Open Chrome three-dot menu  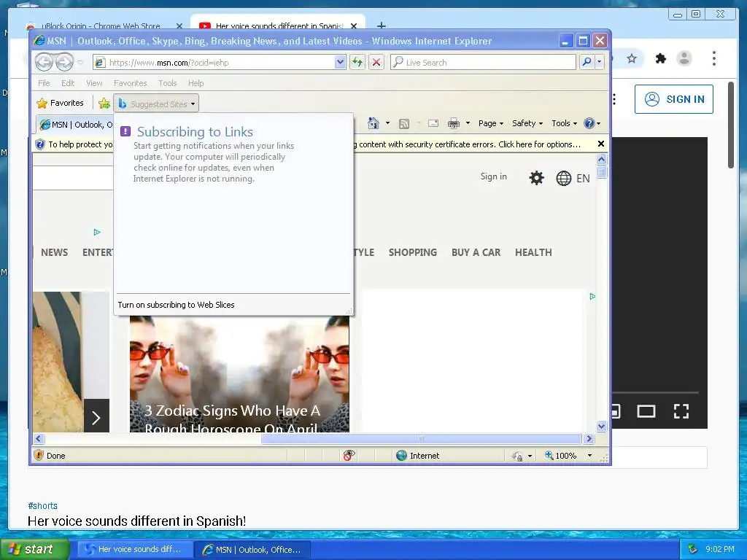point(713,58)
